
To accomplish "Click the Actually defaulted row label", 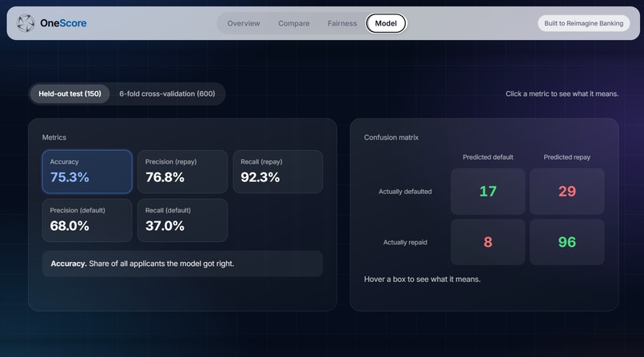I will coord(405,192).
